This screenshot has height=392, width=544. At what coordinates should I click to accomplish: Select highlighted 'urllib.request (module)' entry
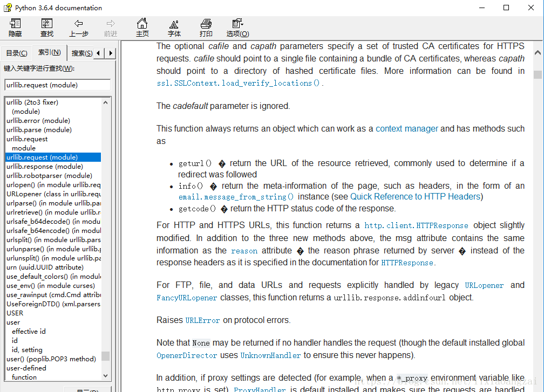click(x=53, y=157)
